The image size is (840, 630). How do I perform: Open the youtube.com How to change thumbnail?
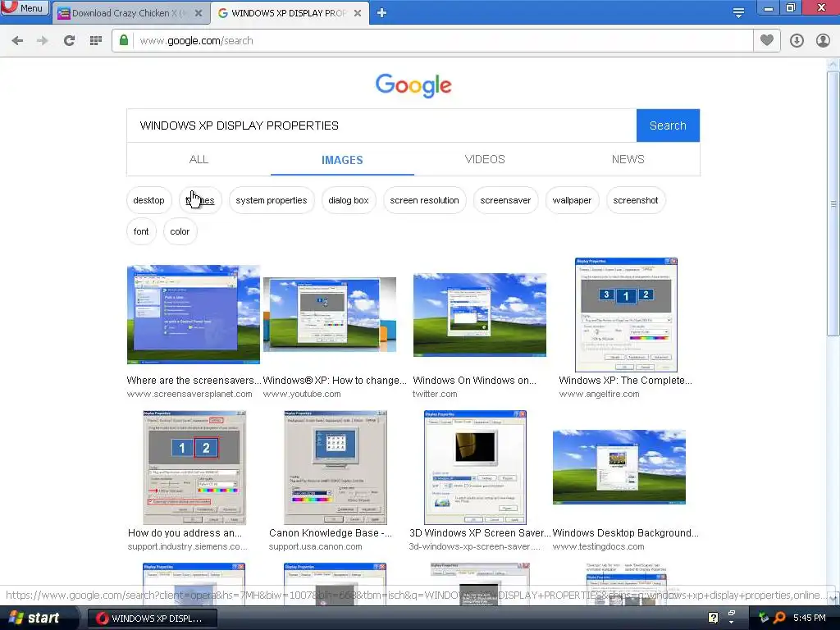[330, 314]
